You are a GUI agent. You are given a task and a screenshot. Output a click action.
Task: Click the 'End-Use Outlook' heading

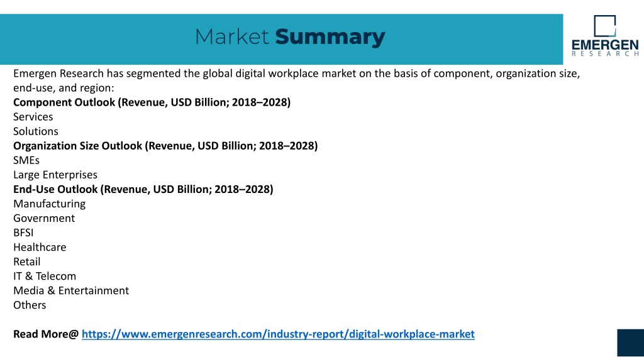[x=143, y=189]
